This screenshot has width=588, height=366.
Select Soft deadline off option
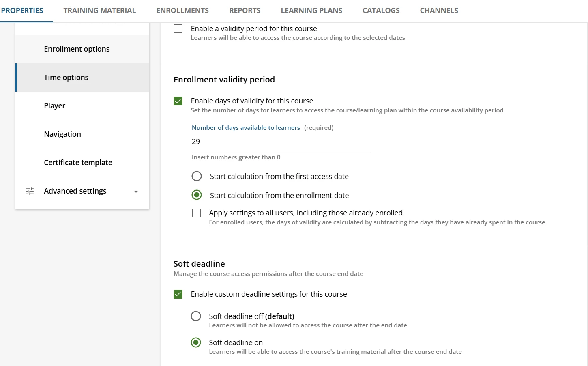[196, 316]
